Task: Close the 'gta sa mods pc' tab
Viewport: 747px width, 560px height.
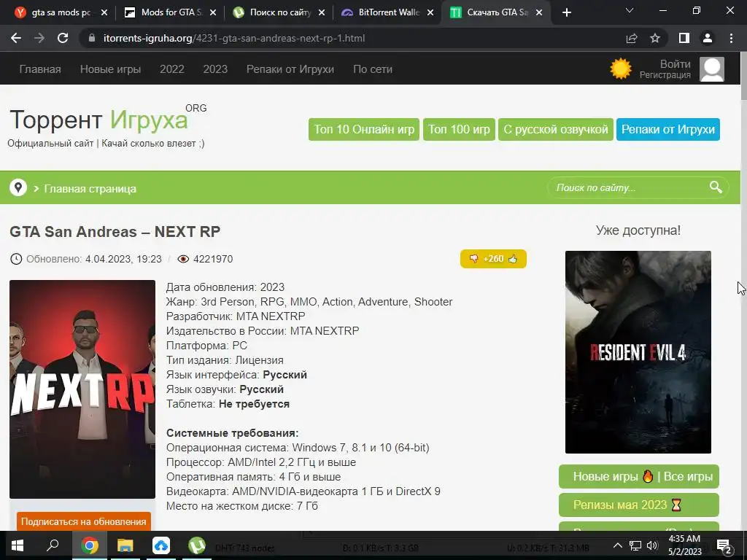Action: tap(104, 12)
